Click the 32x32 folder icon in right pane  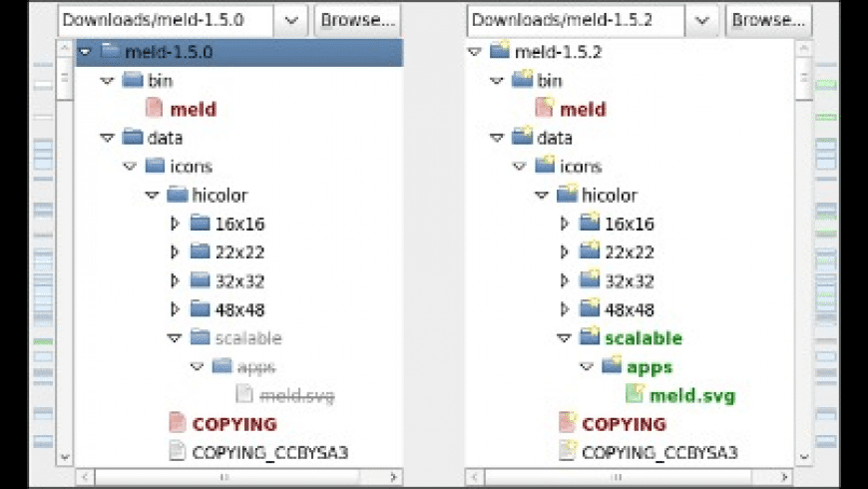point(590,280)
